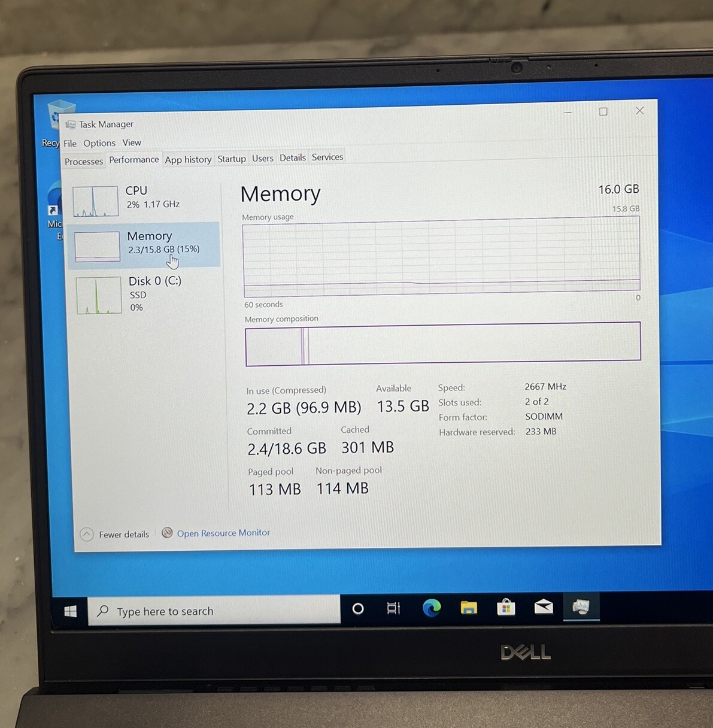This screenshot has width=713, height=728.
Task: Click the Resource Monitor icon
Action: pos(167,533)
